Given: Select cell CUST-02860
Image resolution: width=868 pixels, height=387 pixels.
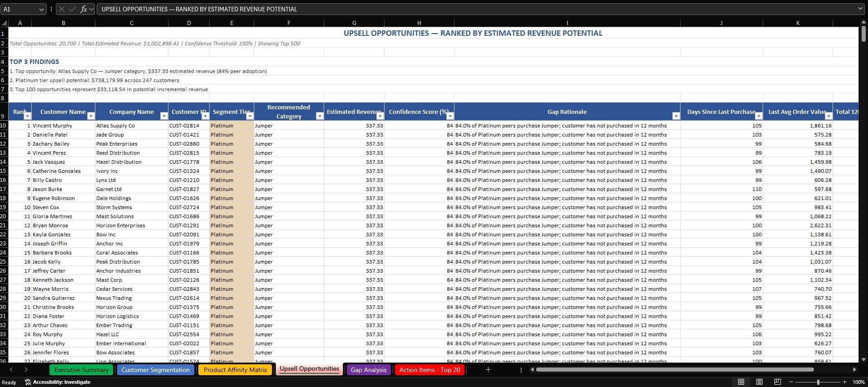Looking at the screenshot, I should [x=188, y=144].
